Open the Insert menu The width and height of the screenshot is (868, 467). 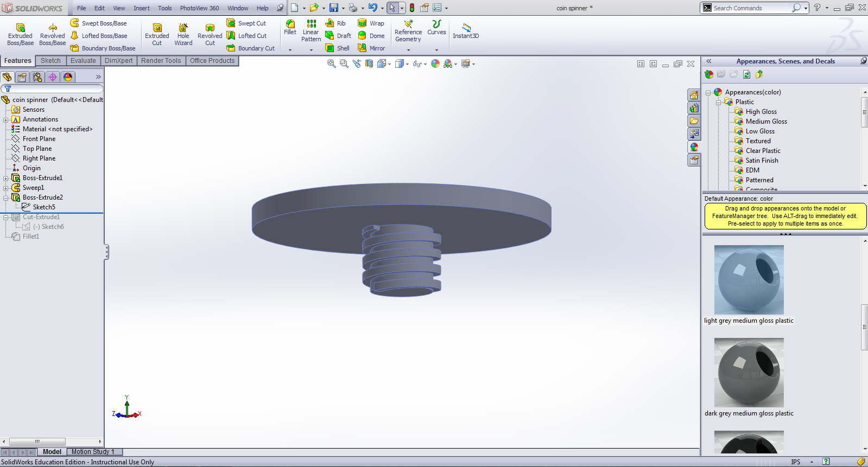pyautogui.click(x=141, y=8)
